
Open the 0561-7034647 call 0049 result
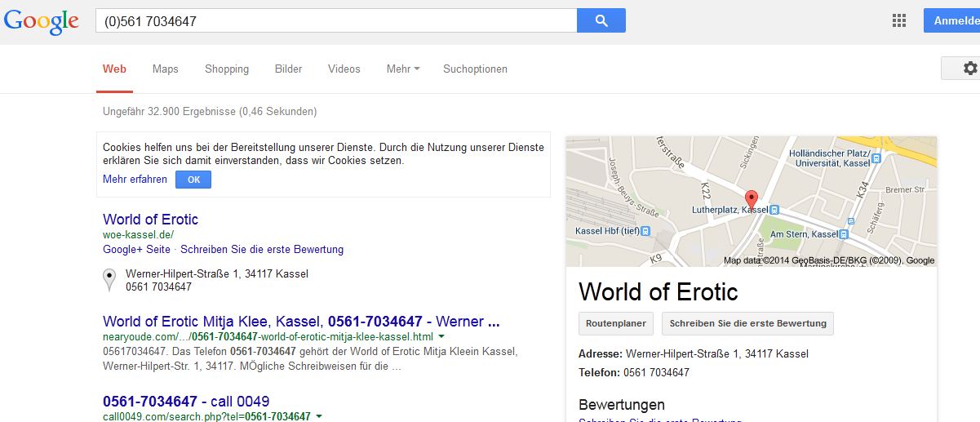186,402
